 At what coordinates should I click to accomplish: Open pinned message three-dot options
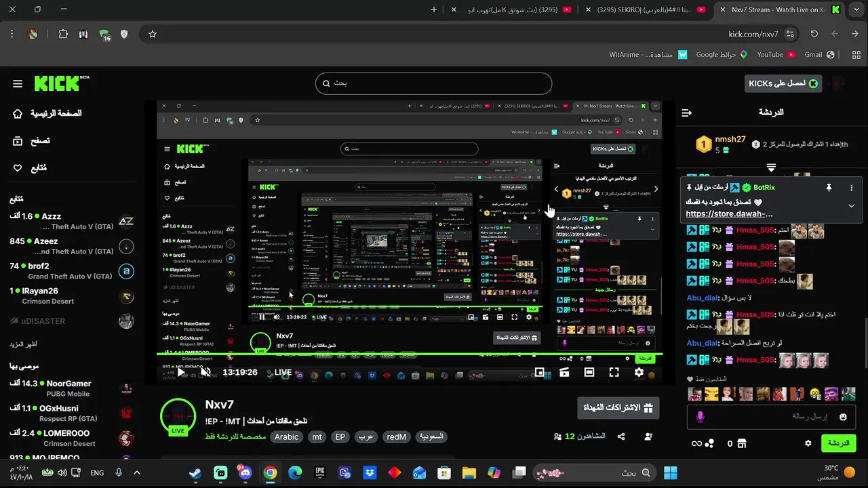[852, 188]
